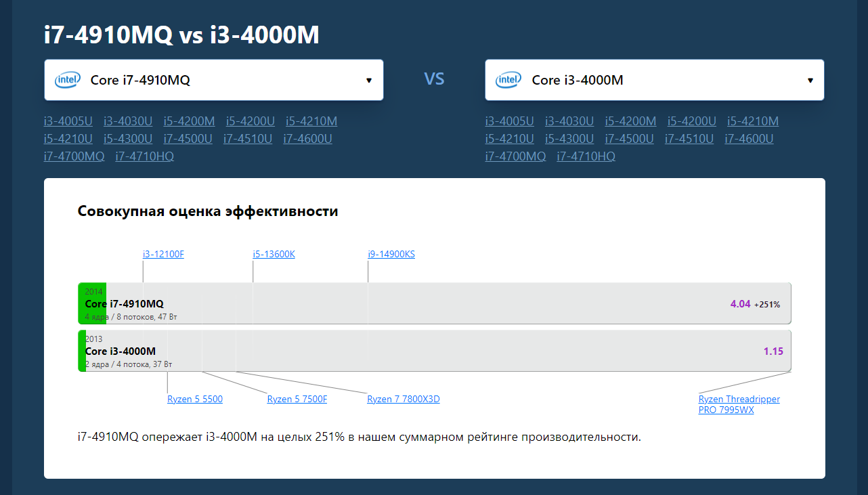Click the 'VS' label between the selectors
The image size is (868, 495).
(x=435, y=79)
